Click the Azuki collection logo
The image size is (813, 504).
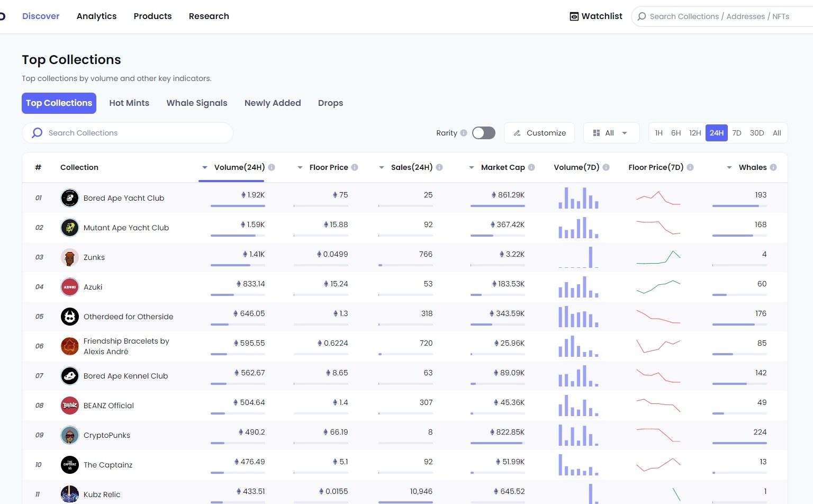pos(69,287)
